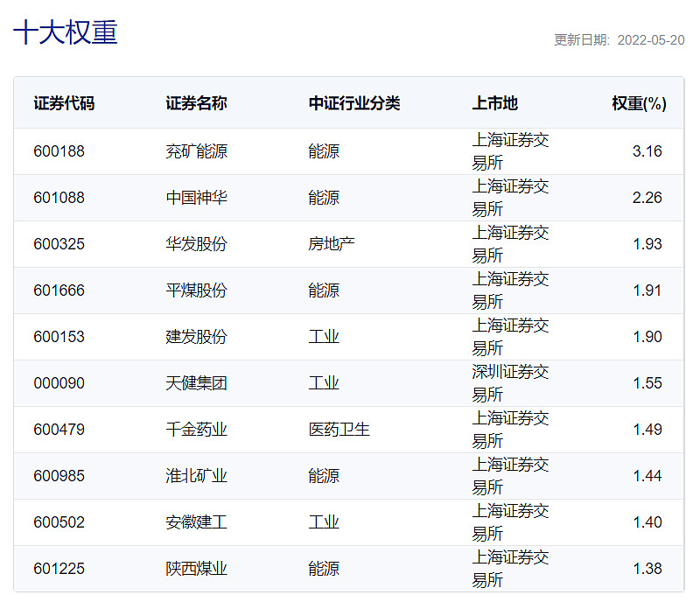Select security code 600502
Viewport: 700px width, 609px height.
pos(59,523)
